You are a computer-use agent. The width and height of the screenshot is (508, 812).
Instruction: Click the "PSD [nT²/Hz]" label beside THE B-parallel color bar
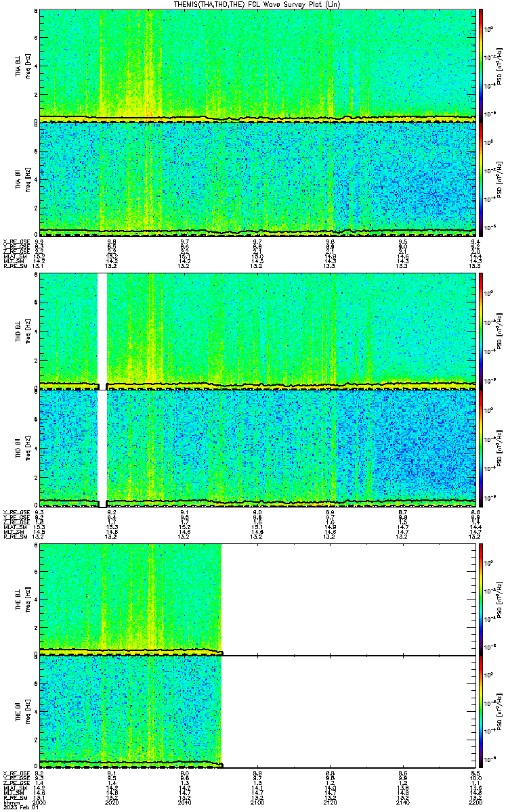[499, 711]
